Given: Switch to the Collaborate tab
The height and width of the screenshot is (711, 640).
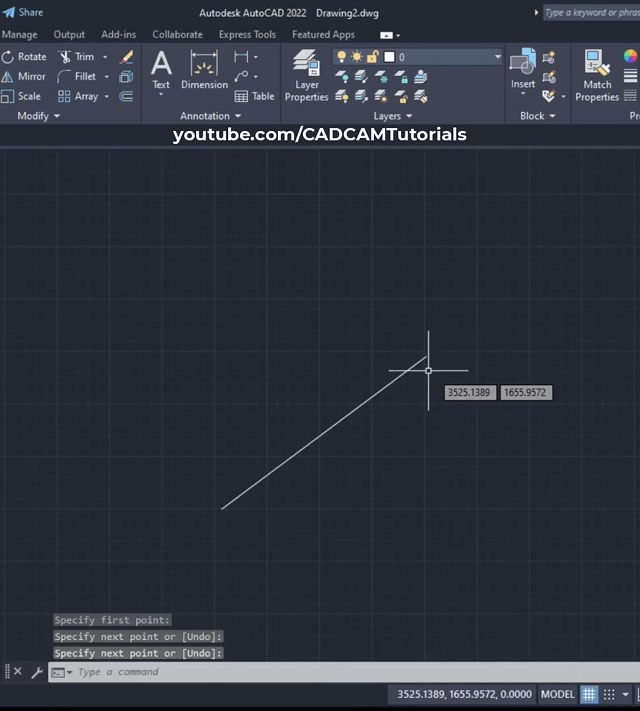Looking at the screenshot, I should pos(177,34).
